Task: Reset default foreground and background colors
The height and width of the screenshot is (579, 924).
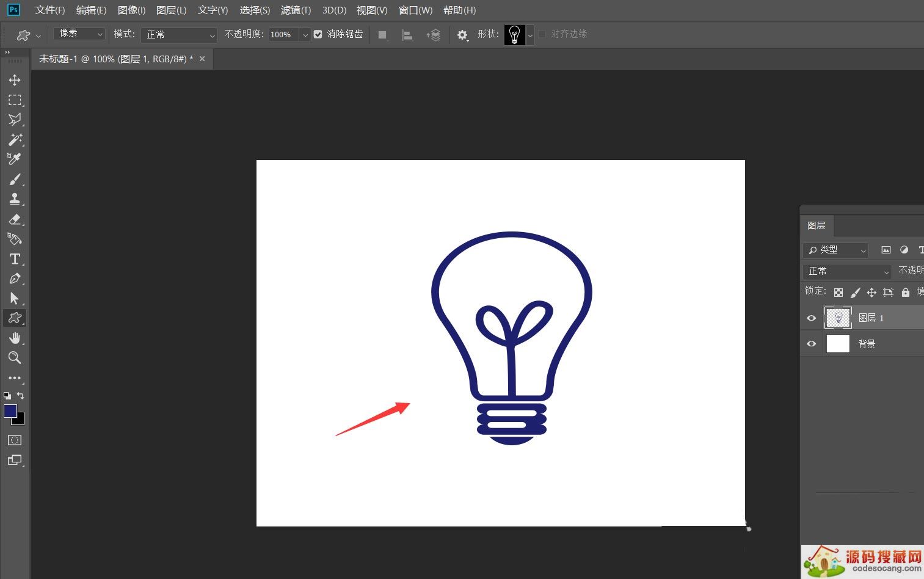Action: pyautogui.click(x=7, y=396)
